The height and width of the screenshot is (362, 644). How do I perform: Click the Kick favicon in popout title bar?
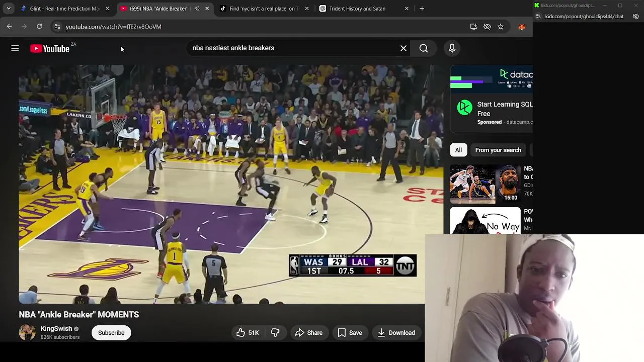pyautogui.click(x=537, y=6)
